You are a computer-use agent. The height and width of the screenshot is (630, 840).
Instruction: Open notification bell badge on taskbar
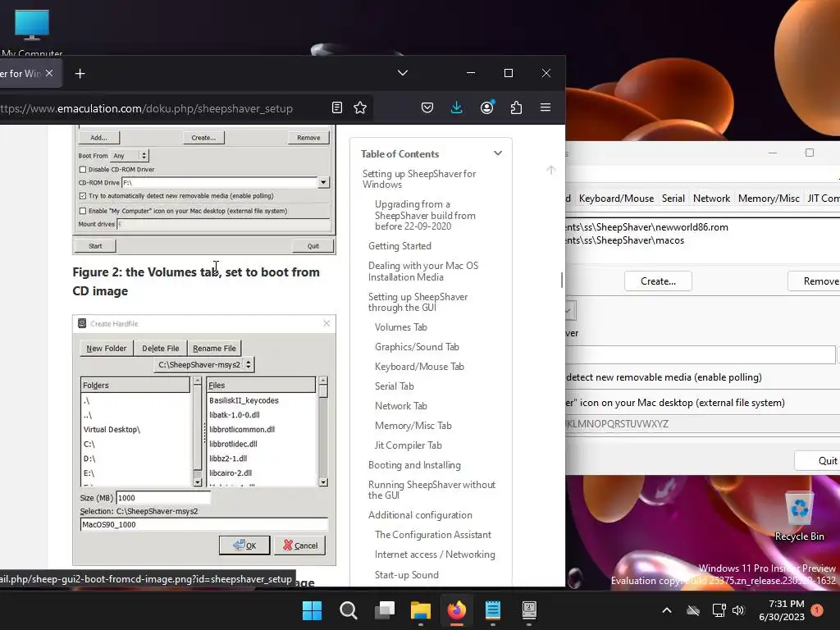817,610
